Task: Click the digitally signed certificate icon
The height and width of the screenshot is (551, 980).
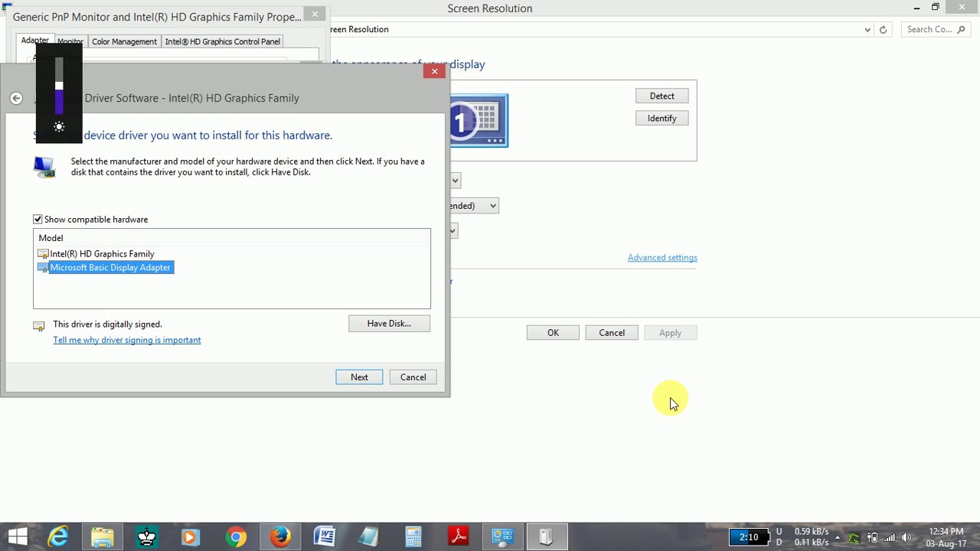Action: 39,325
